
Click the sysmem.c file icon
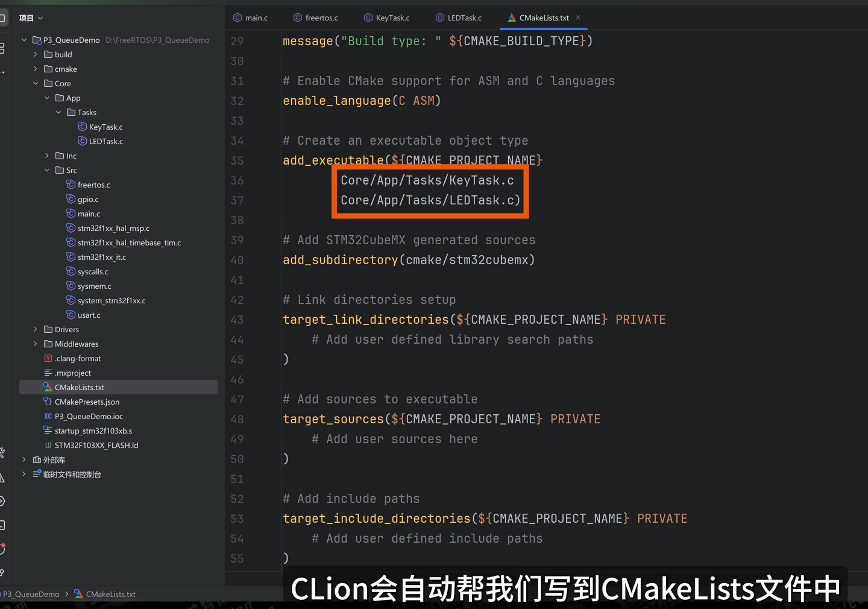point(71,286)
